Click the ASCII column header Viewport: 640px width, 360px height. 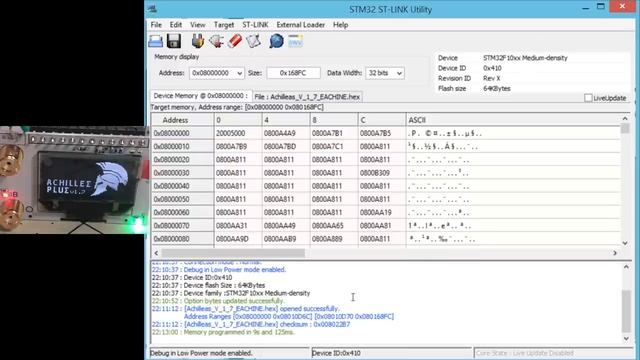(513, 120)
